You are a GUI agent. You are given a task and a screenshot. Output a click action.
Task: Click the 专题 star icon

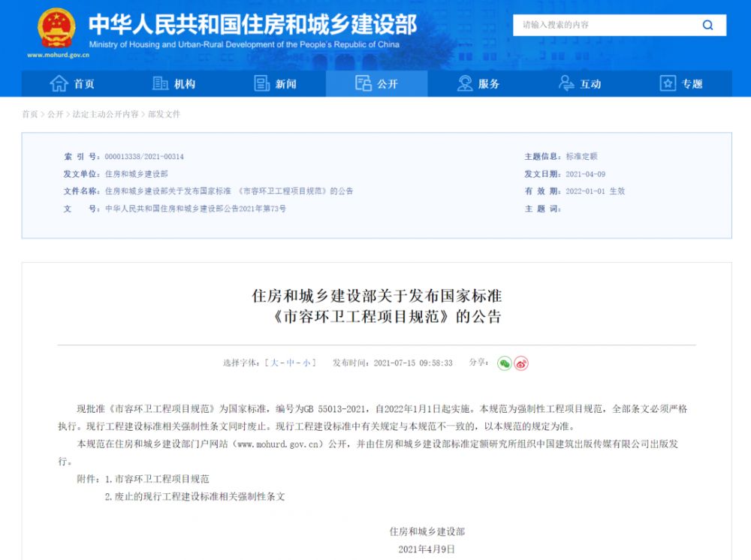(x=668, y=83)
